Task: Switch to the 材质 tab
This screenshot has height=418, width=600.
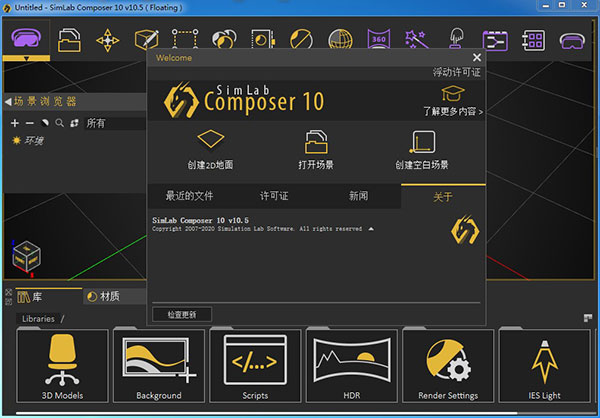Action: (x=114, y=296)
